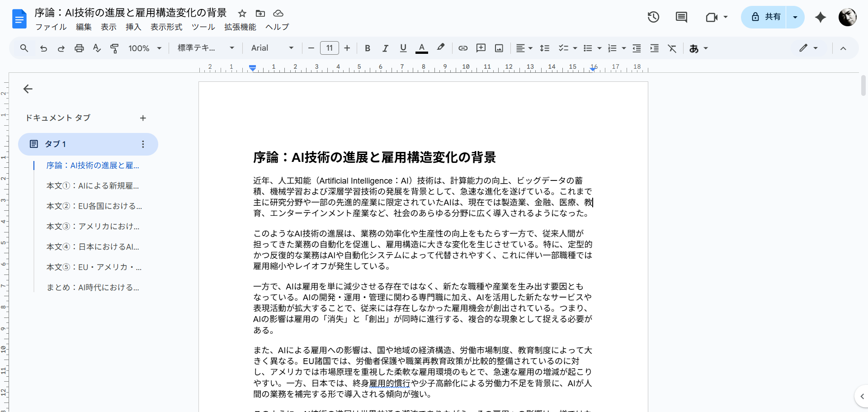Clear formatting with the toolbar icon

[672, 48]
